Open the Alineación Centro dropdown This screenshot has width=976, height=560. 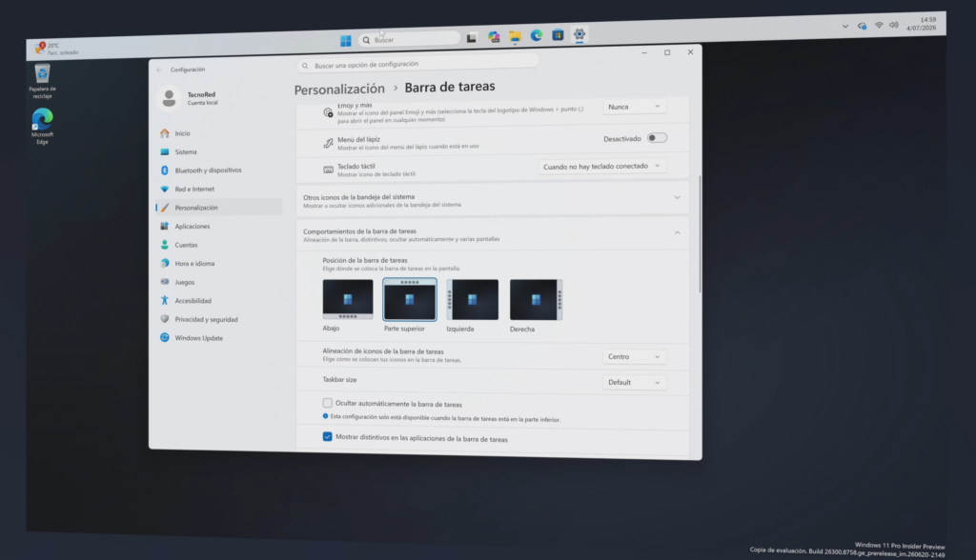pos(634,356)
